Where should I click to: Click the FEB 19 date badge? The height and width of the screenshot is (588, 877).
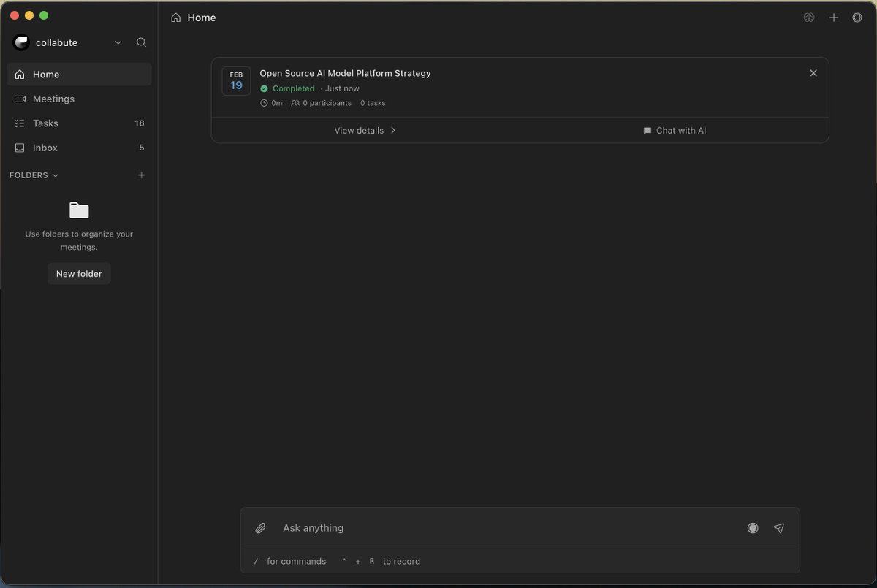tap(236, 81)
